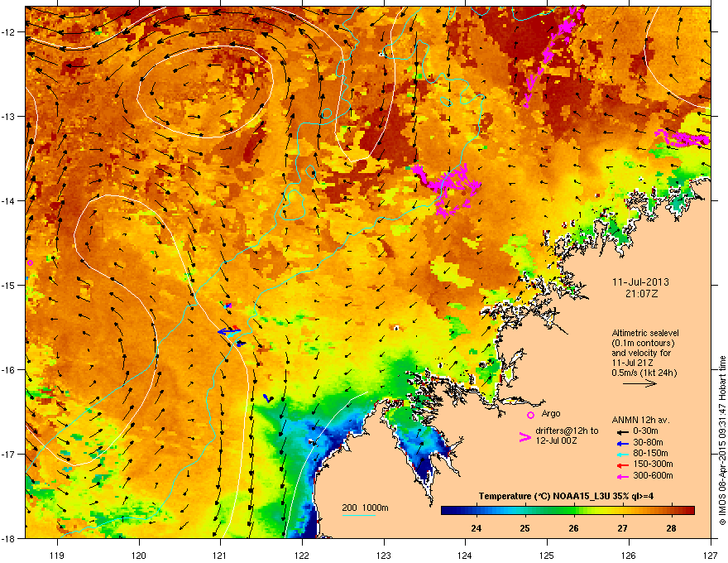Viewport: 728px width, 563px height.
Task: Click the '21:07Z' time text
Action: point(641,294)
